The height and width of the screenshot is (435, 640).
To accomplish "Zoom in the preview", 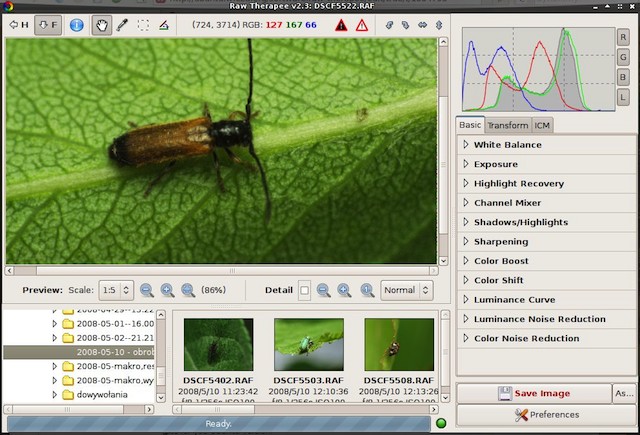I will pyautogui.click(x=167, y=290).
